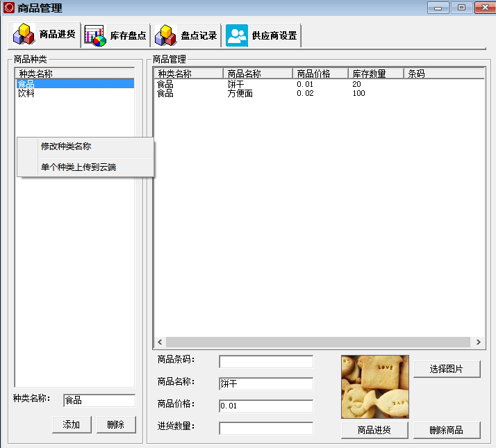Sort by 库存数量 column header
This screenshot has width=496, height=448.
[x=375, y=74]
